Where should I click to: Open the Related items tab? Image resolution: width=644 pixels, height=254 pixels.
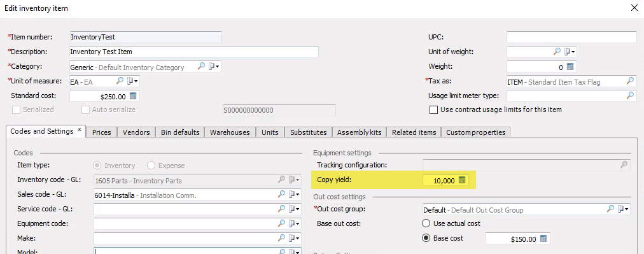click(414, 132)
